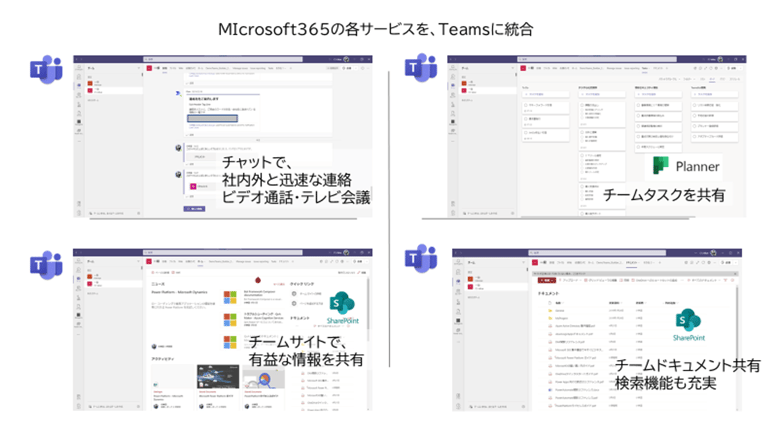
Task: Select the active Tasks tab in the Planner window
Action: [645, 68]
